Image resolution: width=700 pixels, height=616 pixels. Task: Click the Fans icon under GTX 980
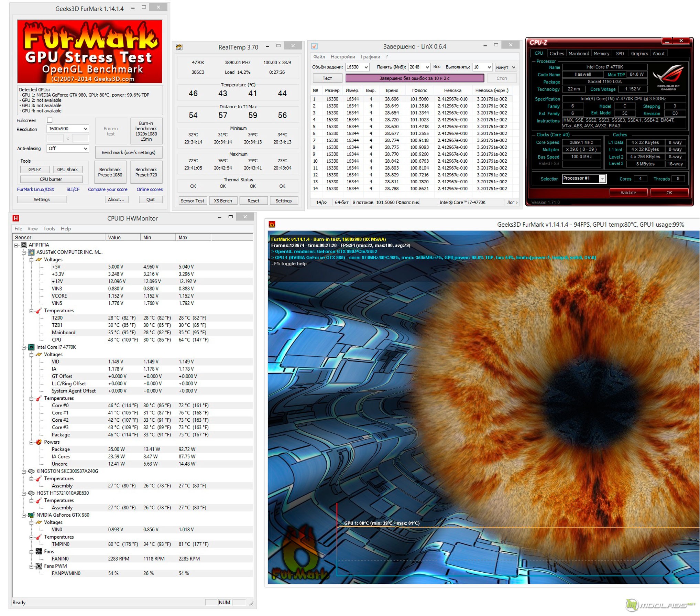39,551
